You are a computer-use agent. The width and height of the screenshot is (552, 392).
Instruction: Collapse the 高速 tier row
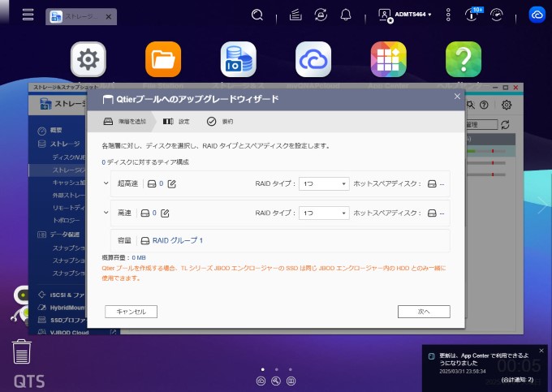click(106, 213)
